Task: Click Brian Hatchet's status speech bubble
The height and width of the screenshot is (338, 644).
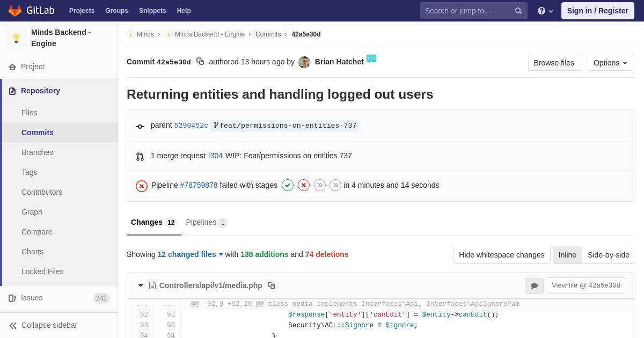Action: pyautogui.click(x=371, y=58)
